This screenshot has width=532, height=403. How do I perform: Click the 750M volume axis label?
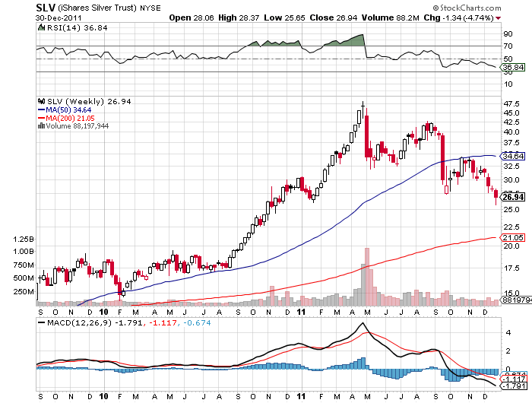click(x=24, y=265)
